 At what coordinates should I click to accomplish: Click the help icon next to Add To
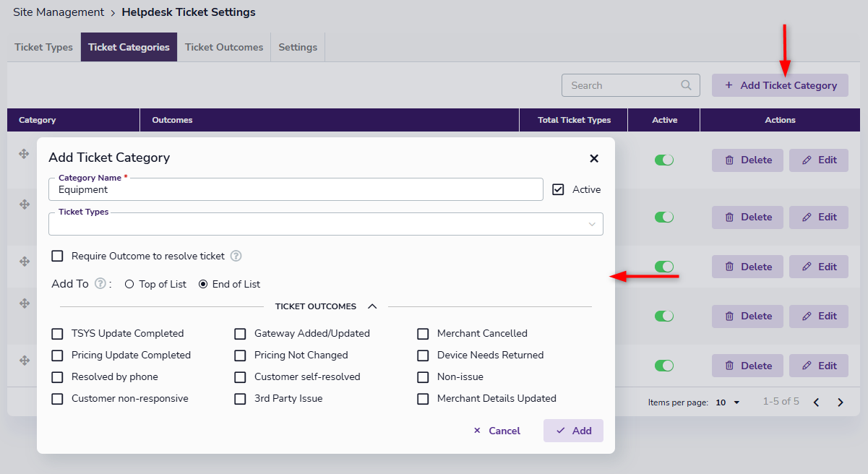[100, 284]
